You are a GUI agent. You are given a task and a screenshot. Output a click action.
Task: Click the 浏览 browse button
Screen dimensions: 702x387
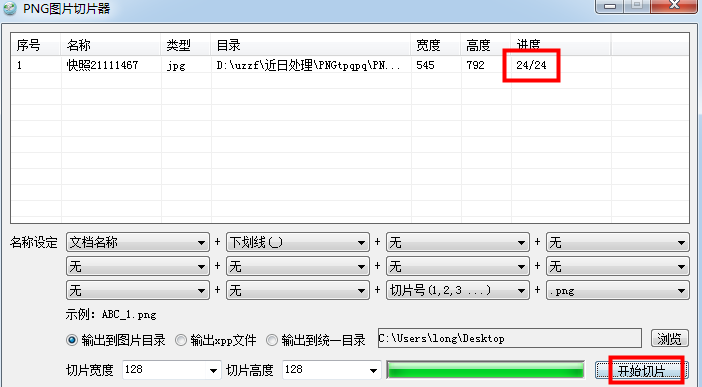(x=669, y=339)
